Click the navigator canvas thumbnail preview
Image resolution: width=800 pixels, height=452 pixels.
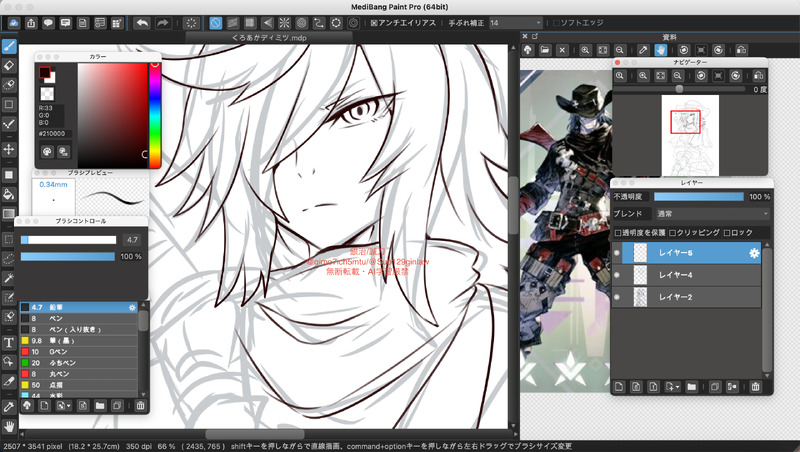690,135
